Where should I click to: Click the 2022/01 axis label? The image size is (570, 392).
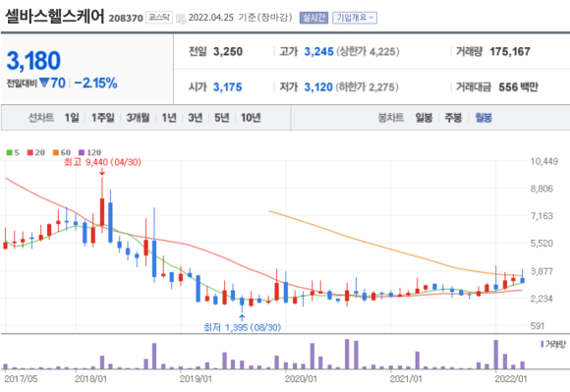[x=511, y=379]
